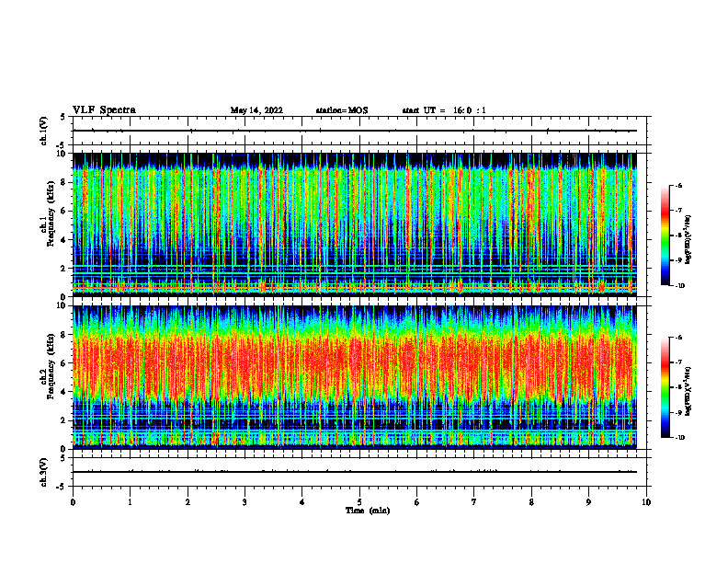
Task: Click the "-10" label on ch.2 colorbar
Action: [679, 438]
